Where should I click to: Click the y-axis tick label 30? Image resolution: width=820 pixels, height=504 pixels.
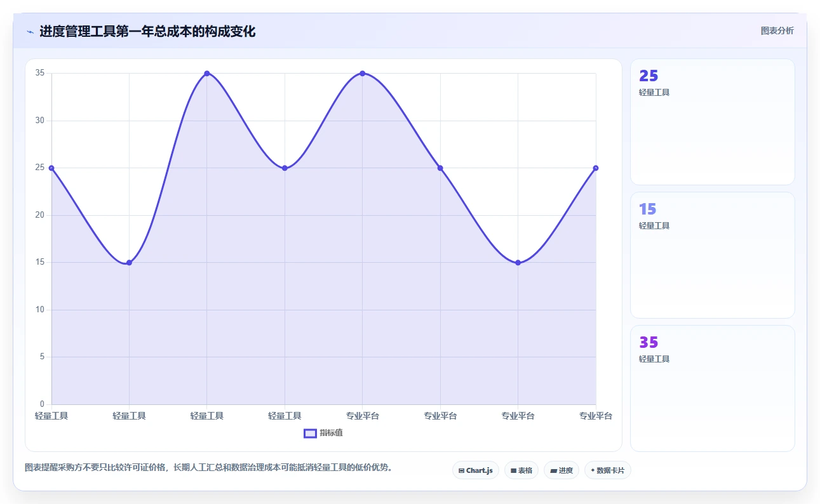pos(39,121)
